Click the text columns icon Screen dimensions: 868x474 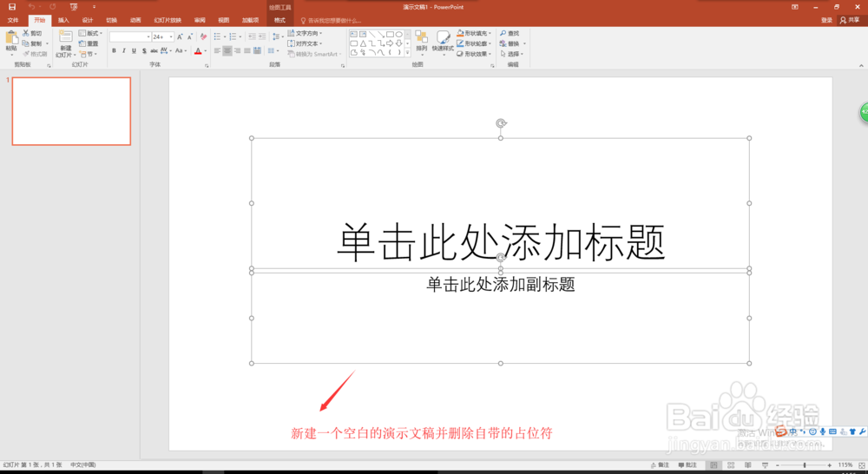click(x=271, y=51)
